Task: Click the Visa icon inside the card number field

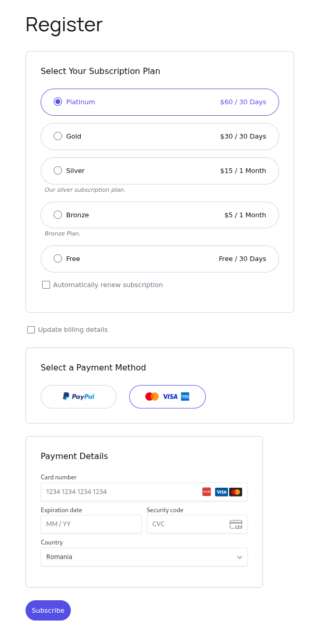Action: point(221,492)
